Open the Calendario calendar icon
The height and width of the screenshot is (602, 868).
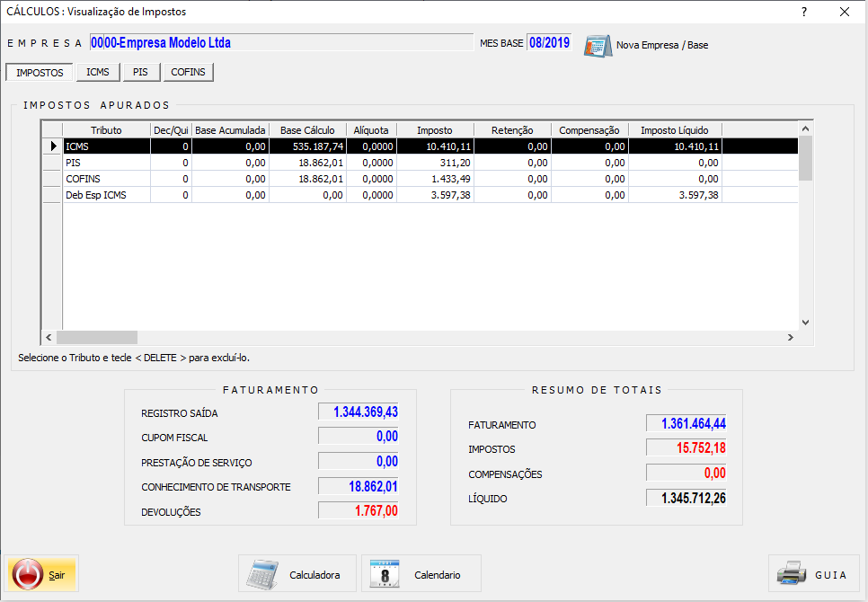[385, 574]
